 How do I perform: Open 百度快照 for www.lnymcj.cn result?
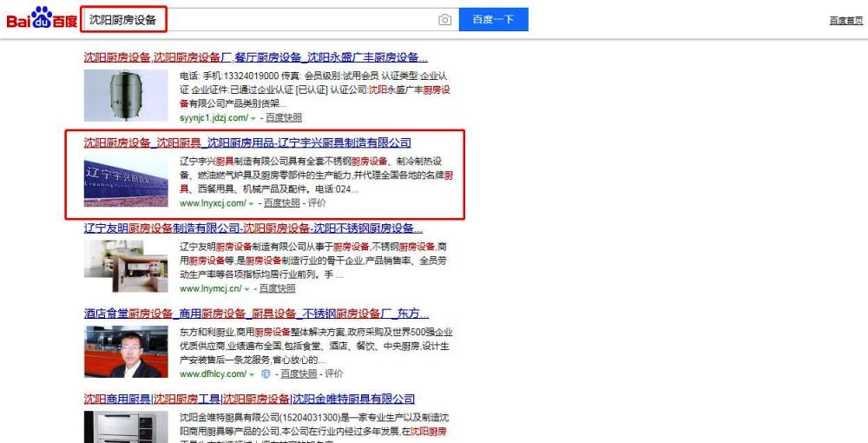point(278,288)
